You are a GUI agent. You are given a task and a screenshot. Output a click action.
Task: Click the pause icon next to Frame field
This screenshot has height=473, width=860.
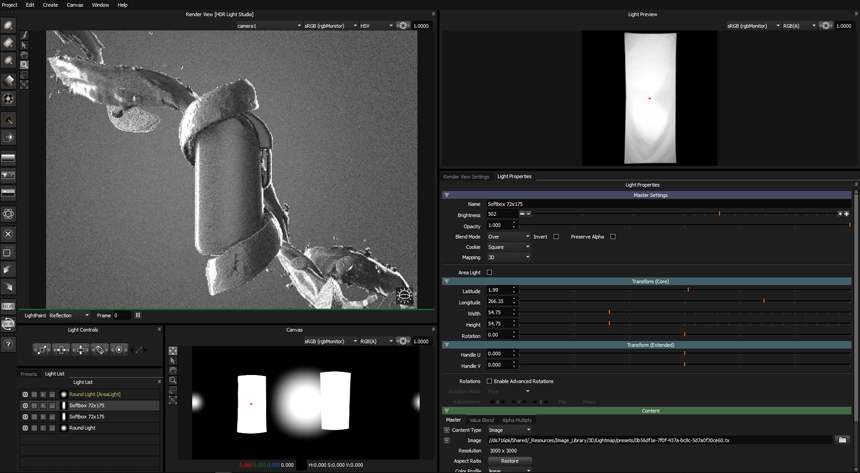pyautogui.click(x=138, y=316)
